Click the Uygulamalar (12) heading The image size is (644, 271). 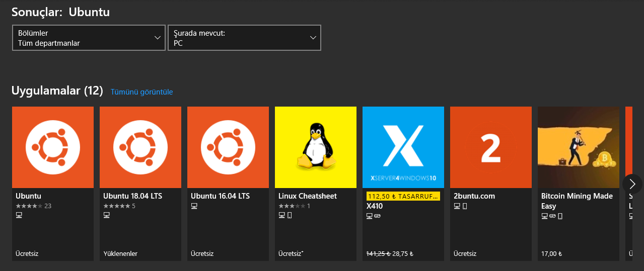click(x=57, y=91)
